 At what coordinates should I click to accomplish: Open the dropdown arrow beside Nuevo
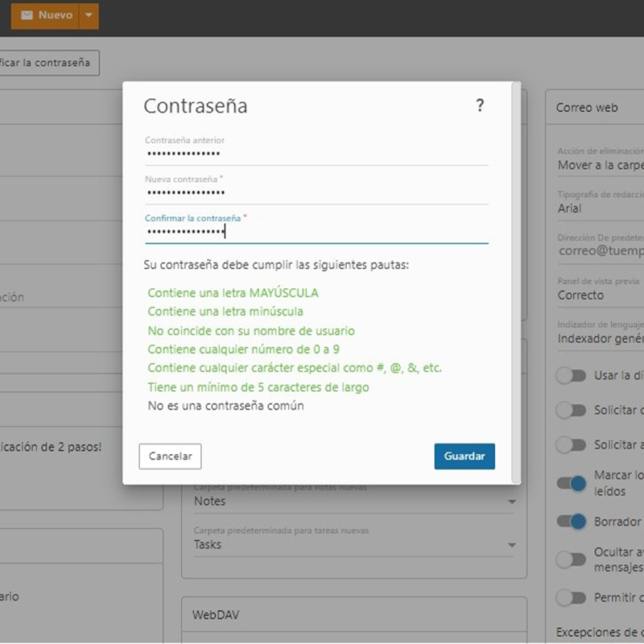tap(89, 15)
